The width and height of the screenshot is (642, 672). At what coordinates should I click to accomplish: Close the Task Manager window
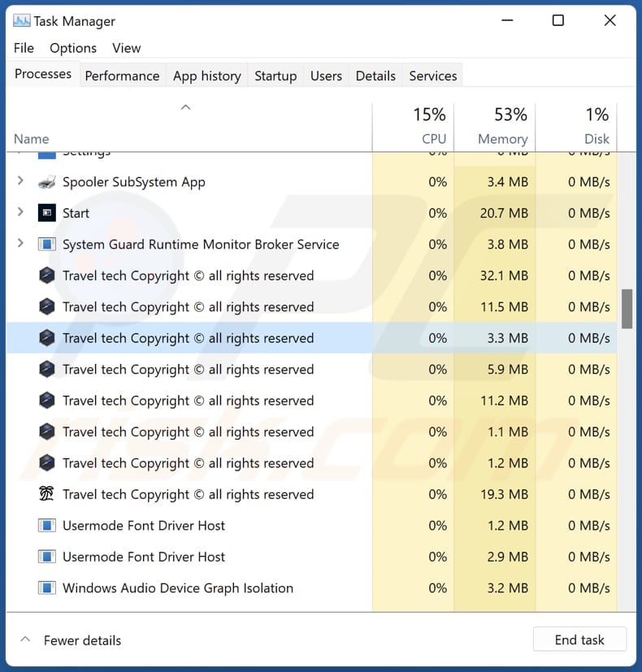(x=609, y=20)
